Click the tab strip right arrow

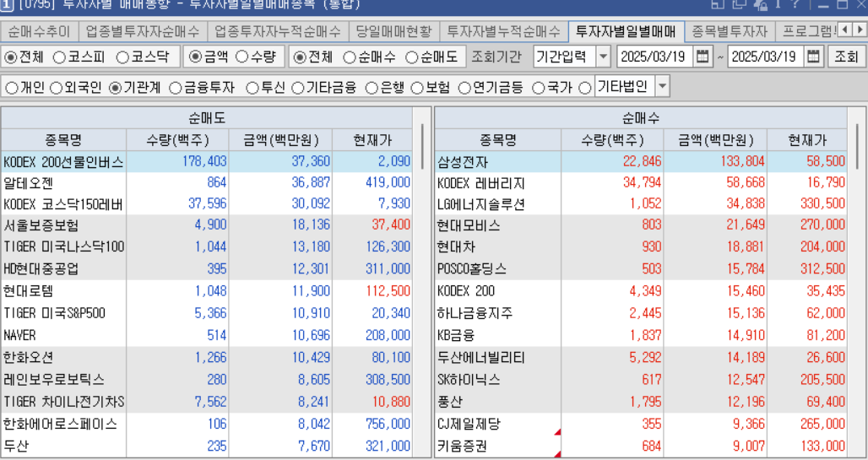pos(859,30)
